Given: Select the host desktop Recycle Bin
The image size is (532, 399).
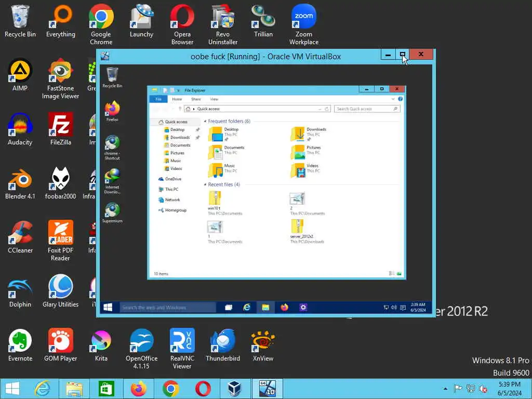Looking at the screenshot, I should [20, 21].
